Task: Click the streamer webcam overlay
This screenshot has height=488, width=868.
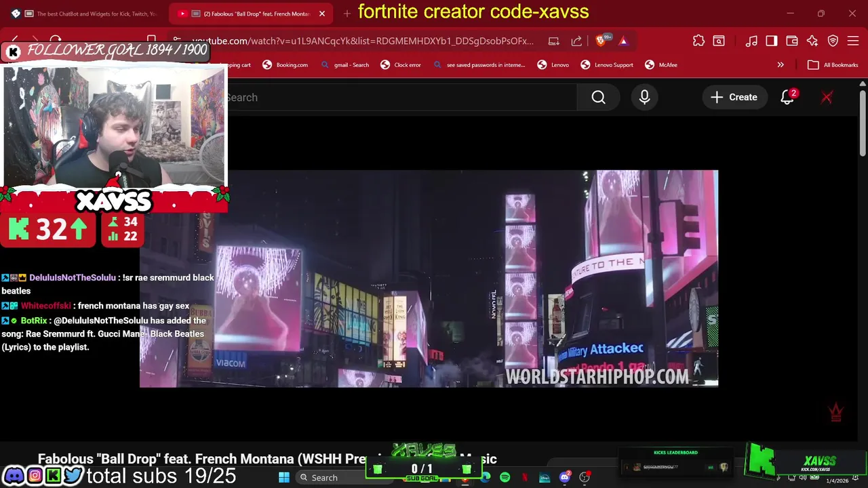Action: (x=114, y=126)
